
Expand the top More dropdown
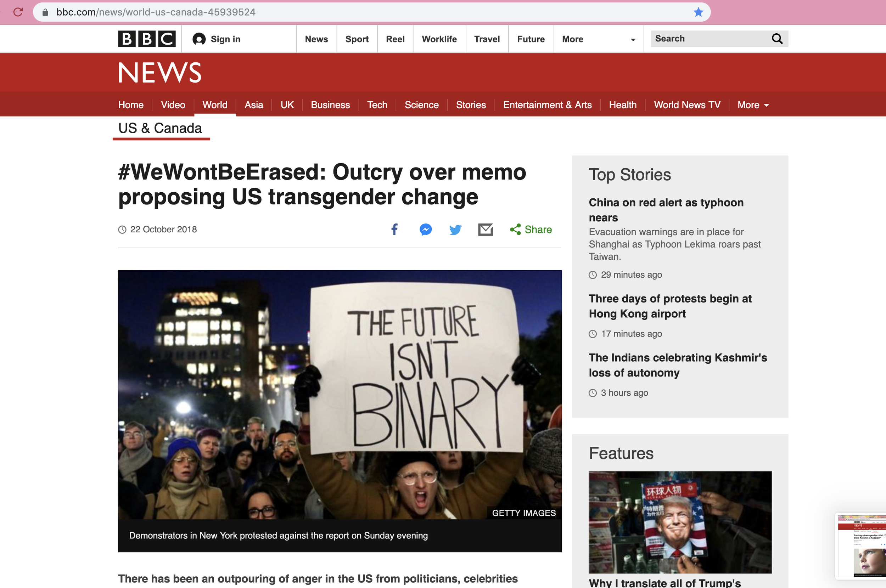[x=599, y=39]
